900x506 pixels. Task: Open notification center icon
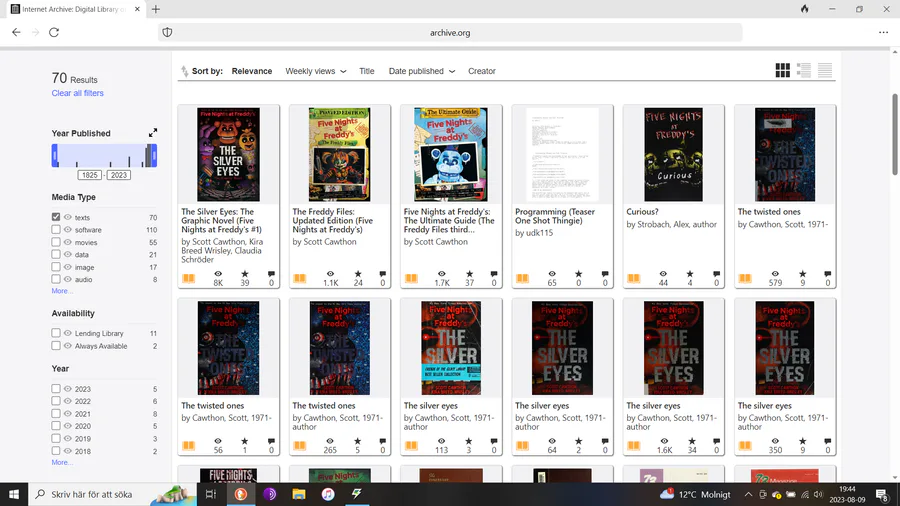tap(882, 494)
